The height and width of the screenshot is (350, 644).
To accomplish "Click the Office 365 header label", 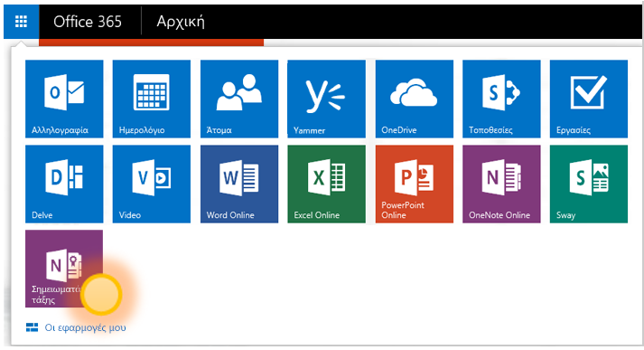I will click(88, 22).
